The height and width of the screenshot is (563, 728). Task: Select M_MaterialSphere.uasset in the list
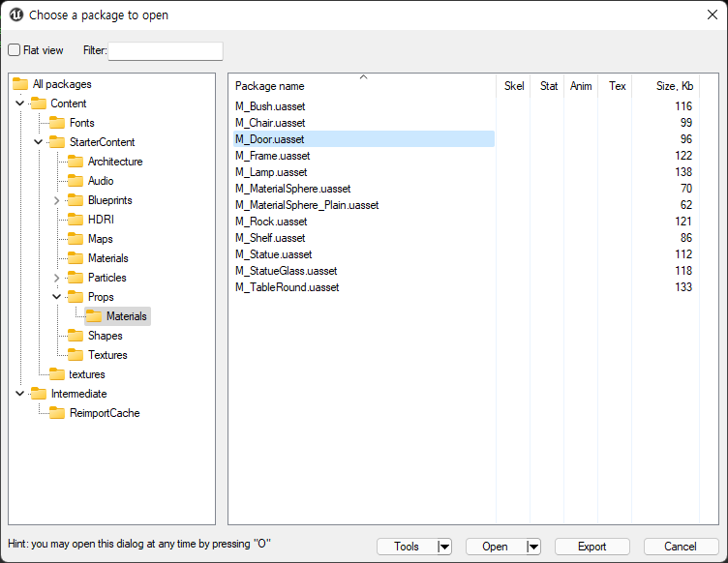[293, 189]
